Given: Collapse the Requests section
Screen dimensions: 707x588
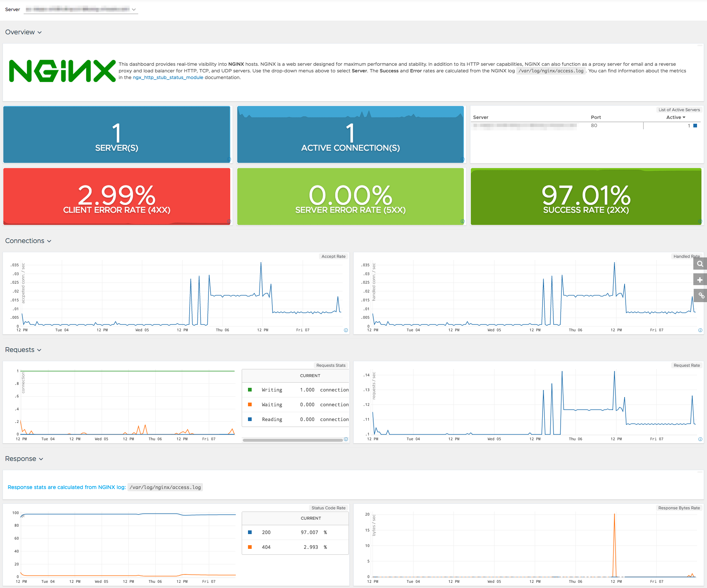Looking at the screenshot, I should pos(23,350).
